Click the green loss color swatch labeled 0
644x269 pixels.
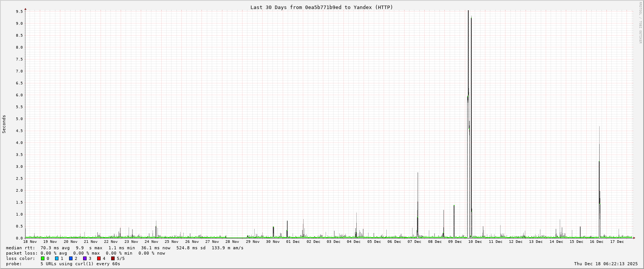43,258
